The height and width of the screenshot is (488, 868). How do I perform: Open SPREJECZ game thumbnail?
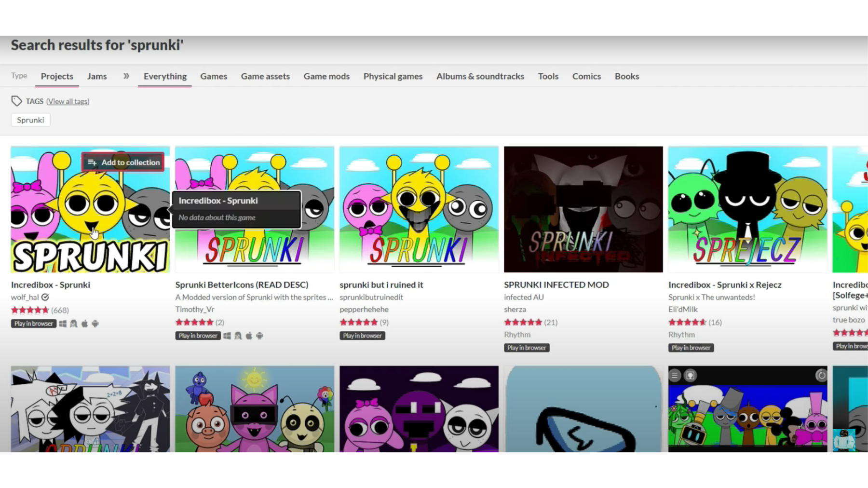748,209
